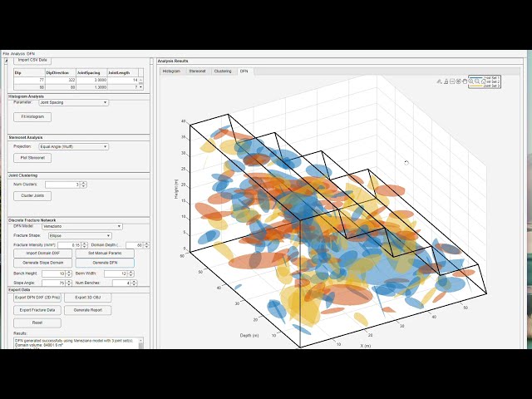Screen dimensions: 532x399
Task: Click the export axes icon in plot toolbar
Action: [x=440, y=81]
